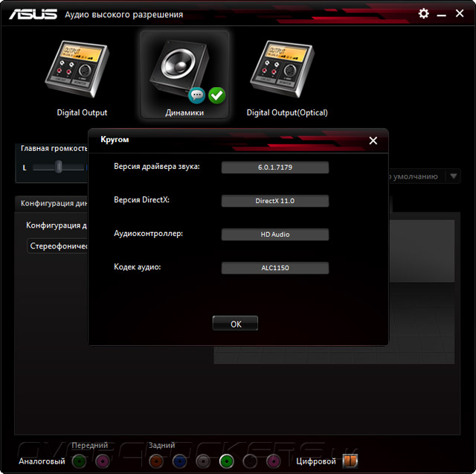This screenshot has height=474, width=476.
Task: Open settings via the gear icon
Action: tap(423, 13)
